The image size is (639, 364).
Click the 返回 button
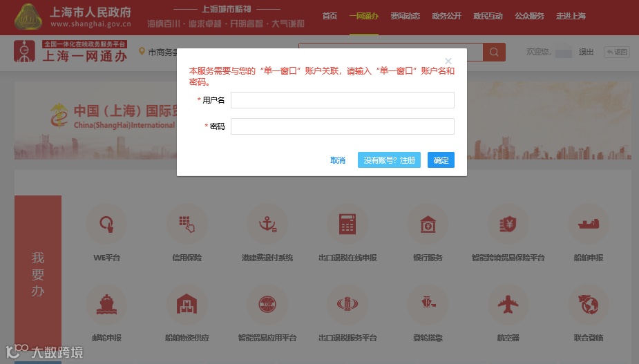click(617, 52)
